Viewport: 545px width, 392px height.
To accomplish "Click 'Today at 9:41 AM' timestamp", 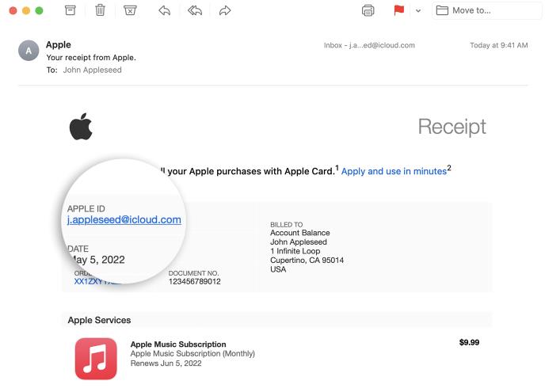I will click(499, 45).
